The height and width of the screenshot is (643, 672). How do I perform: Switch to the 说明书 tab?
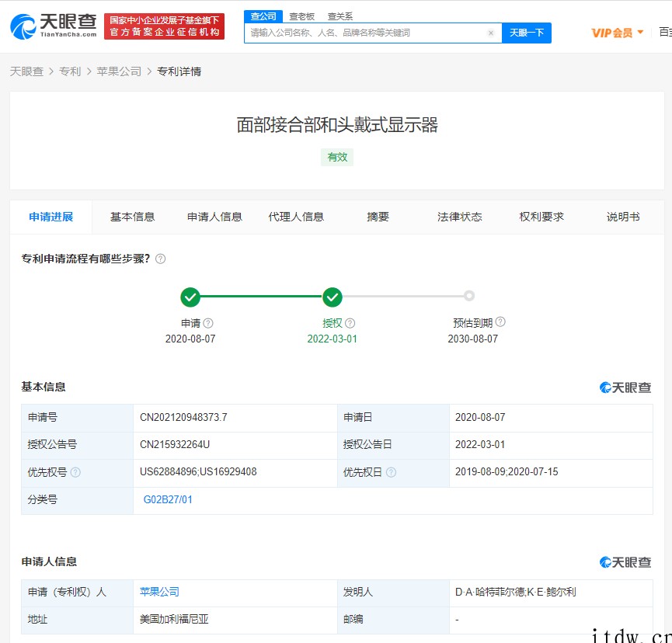point(623,217)
